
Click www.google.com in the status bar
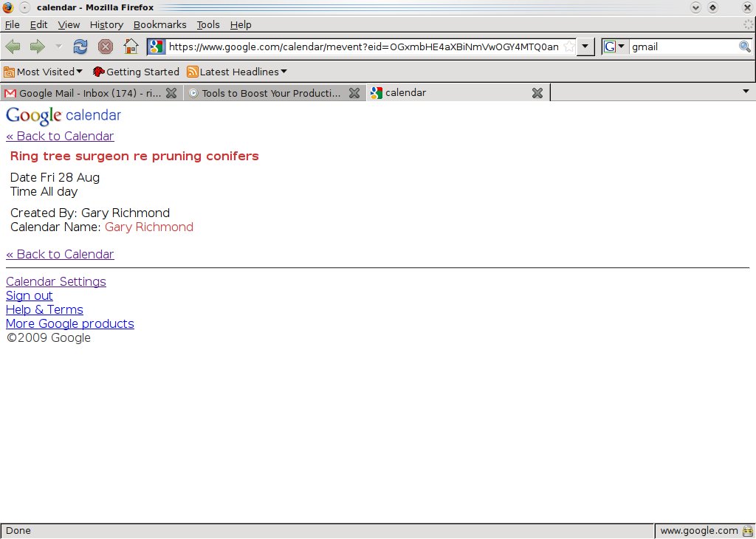click(698, 531)
